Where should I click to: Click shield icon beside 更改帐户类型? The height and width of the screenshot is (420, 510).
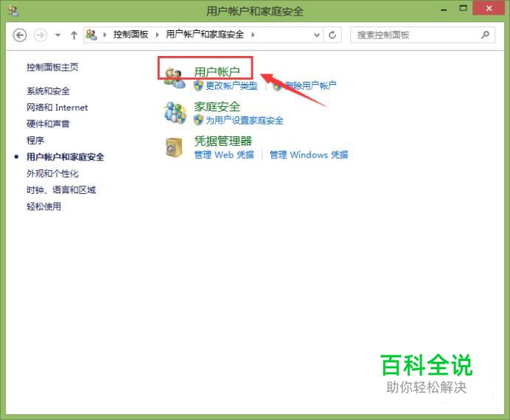(x=198, y=85)
